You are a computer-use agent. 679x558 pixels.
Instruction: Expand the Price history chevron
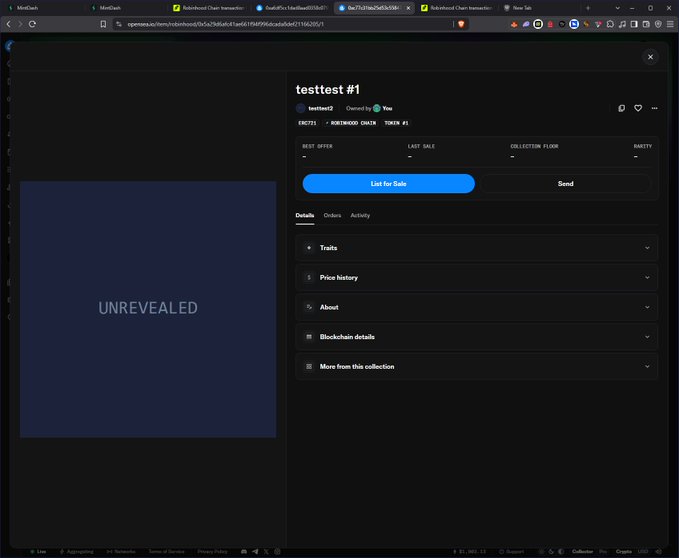click(647, 277)
